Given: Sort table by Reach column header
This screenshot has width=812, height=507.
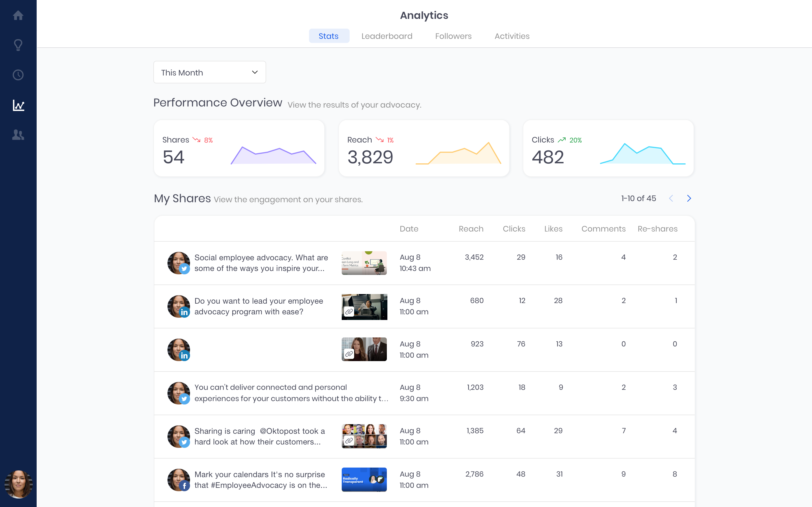Looking at the screenshot, I should [471, 229].
